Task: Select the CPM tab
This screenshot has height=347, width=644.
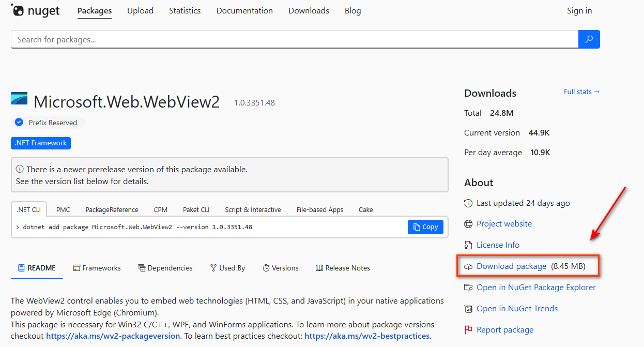Action: [161, 209]
